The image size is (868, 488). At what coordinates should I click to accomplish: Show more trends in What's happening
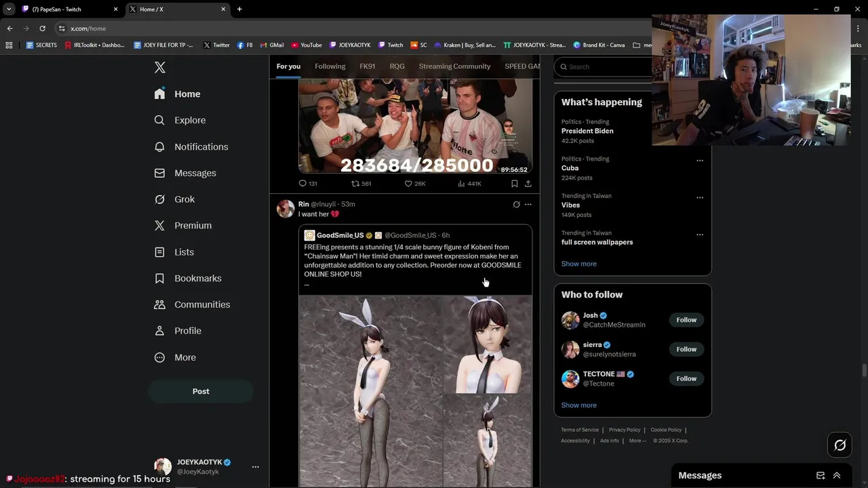click(x=579, y=264)
